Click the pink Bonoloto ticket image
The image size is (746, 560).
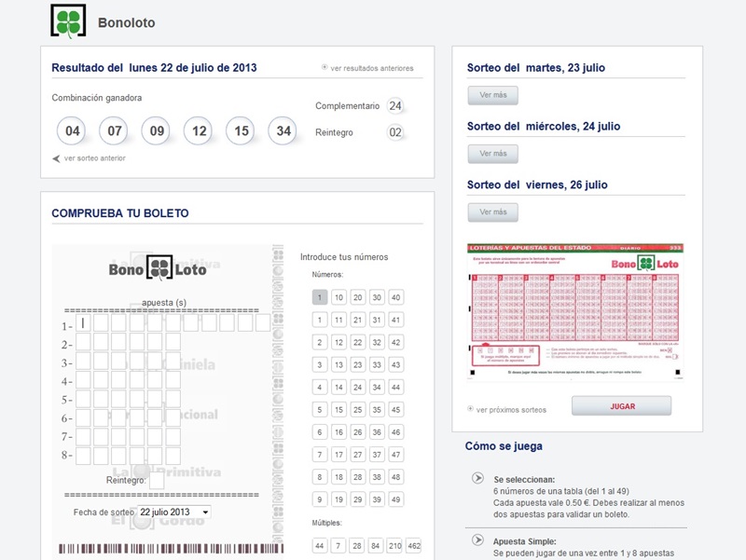(x=575, y=311)
